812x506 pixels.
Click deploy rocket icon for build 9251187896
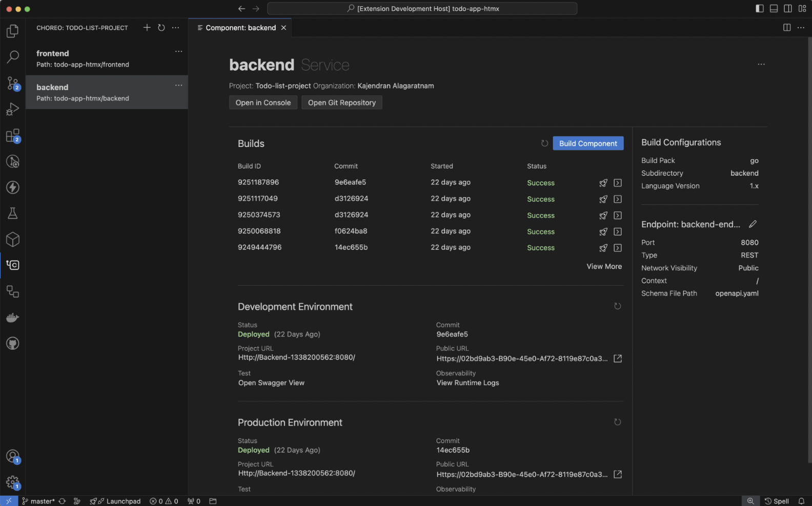[603, 183]
